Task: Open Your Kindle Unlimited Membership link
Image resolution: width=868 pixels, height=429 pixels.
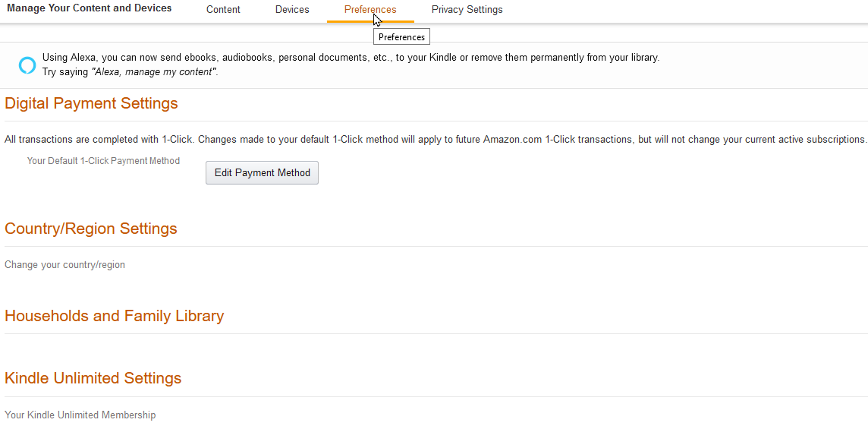Action: coord(80,415)
